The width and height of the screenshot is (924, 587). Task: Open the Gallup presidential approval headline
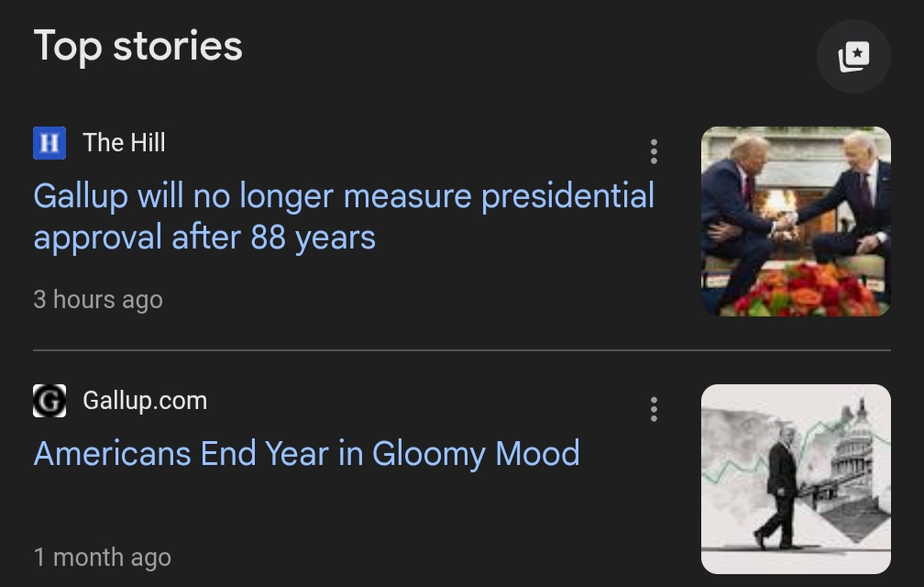(344, 196)
